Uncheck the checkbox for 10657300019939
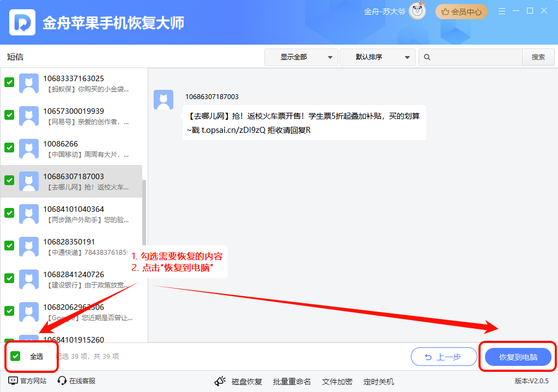 (9, 115)
